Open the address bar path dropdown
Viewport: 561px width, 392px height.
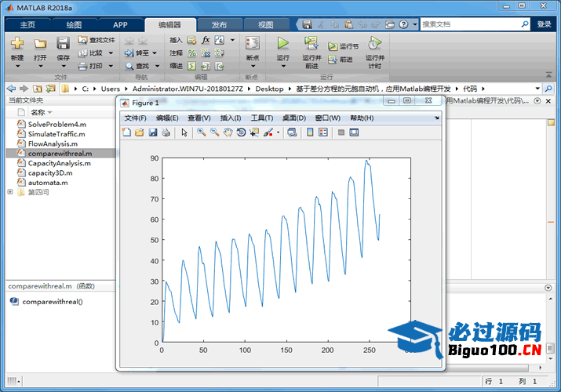[x=537, y=89]
